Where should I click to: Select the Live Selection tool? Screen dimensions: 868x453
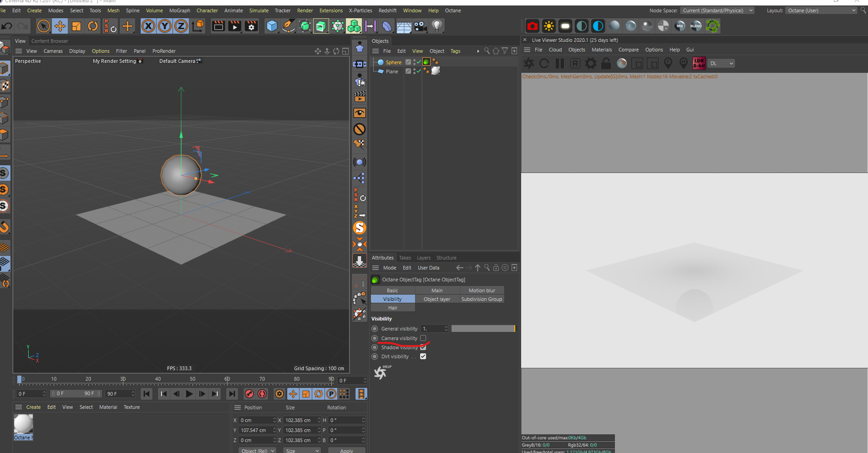pyautogui.click(x=43, y=26)
